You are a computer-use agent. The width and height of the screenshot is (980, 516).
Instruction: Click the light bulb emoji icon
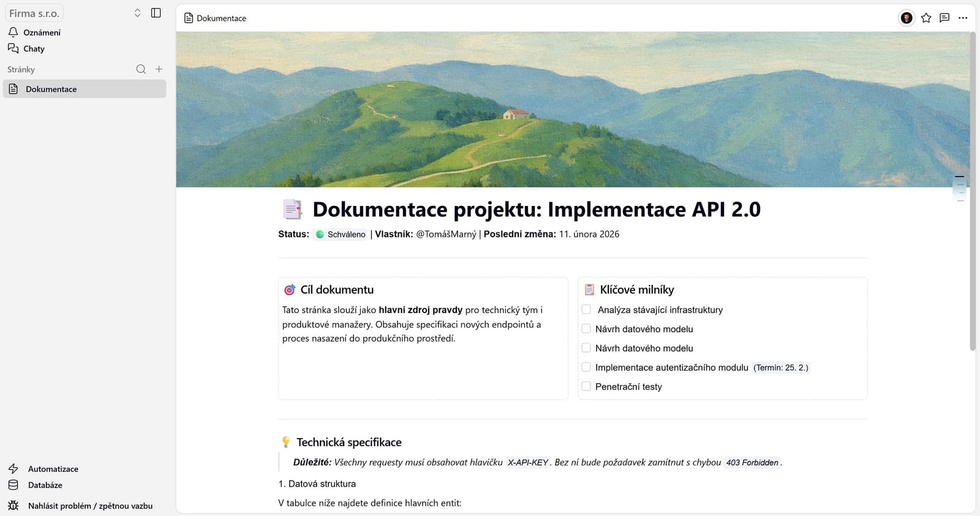click(x=285, y=442)
